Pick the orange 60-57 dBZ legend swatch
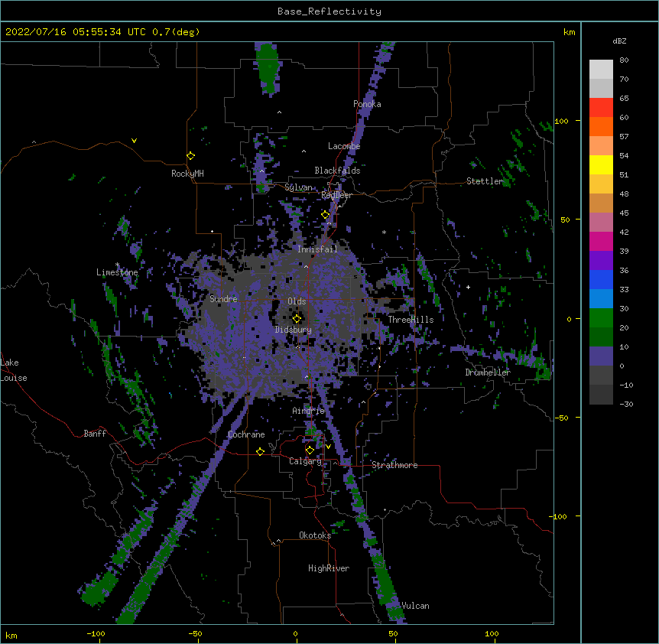The height and width of the screenshot is (644, 659). click(x=601, y=126)
